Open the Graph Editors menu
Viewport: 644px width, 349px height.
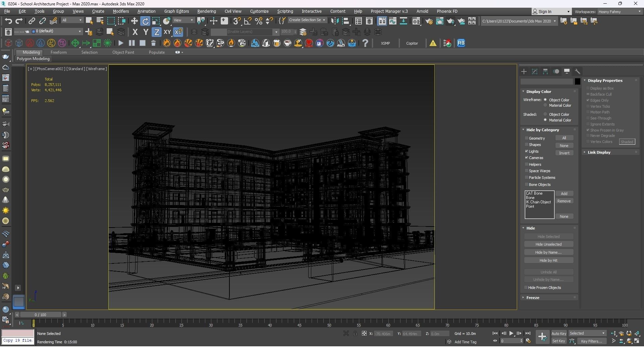(x=176, y=11)
